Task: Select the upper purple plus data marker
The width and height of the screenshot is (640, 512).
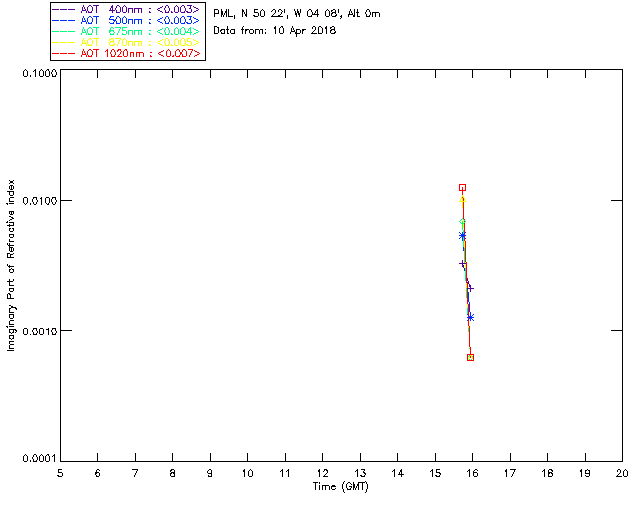Action: (462, 264)
